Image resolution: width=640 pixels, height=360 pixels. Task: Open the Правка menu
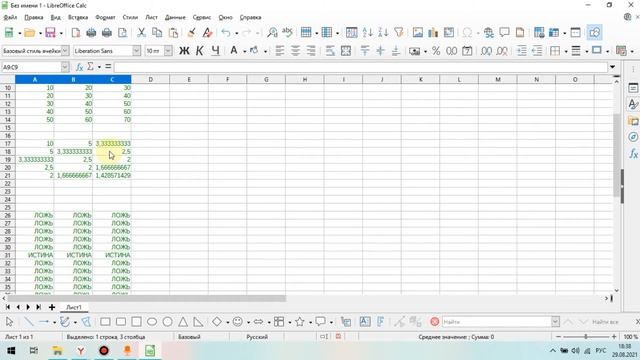click(x=33, y=17)
